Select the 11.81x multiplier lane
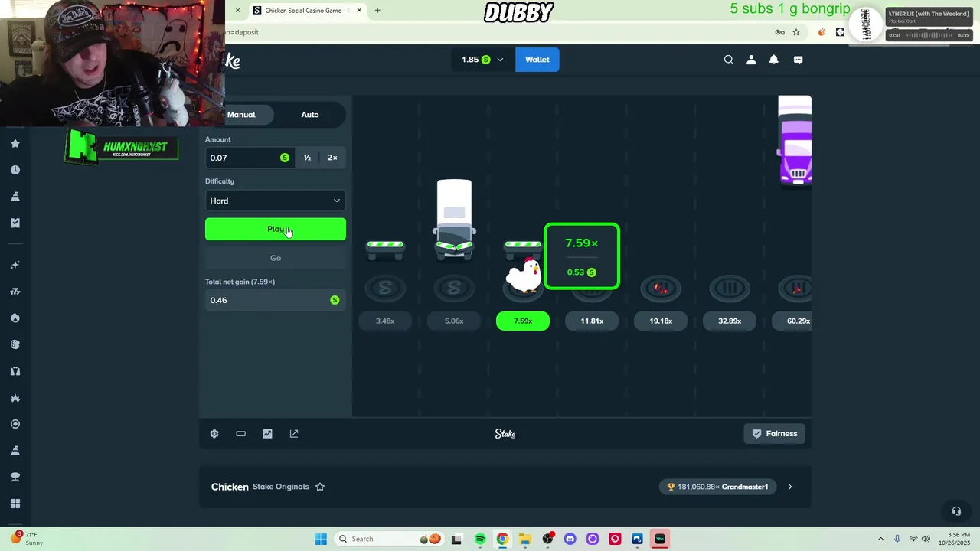 (x=592, y=321)
